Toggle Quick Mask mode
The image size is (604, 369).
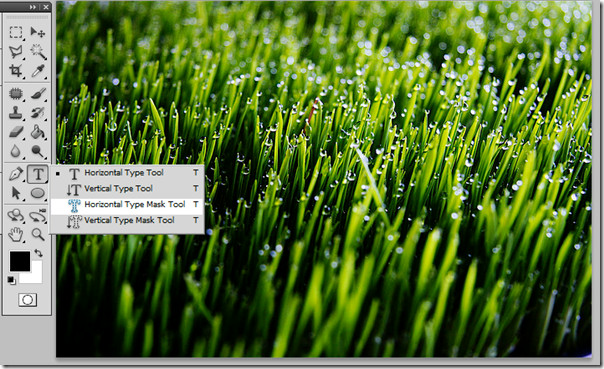click(x=28, y=300)
